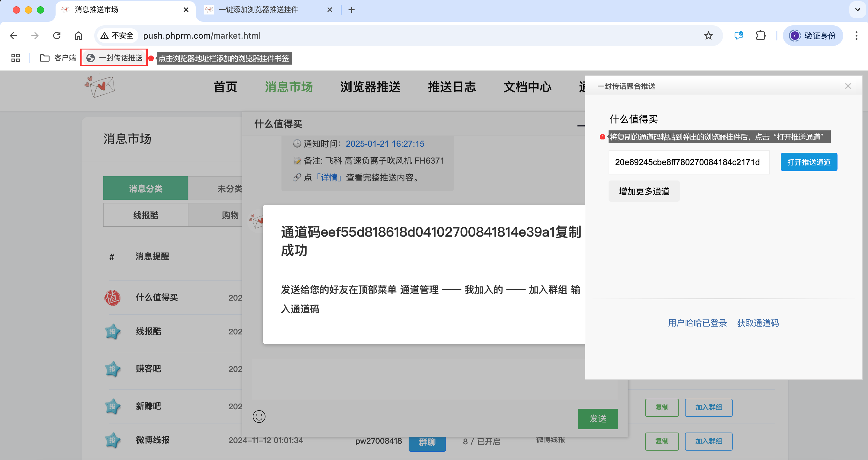Go back with the browser back arrow
Image resolution: width=868 pixels, height=460 pixels.
point(13,36)
